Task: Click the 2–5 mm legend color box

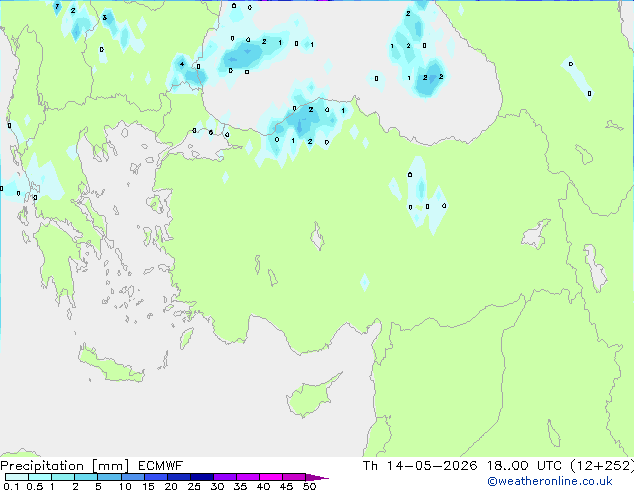Action: (86, 477)
